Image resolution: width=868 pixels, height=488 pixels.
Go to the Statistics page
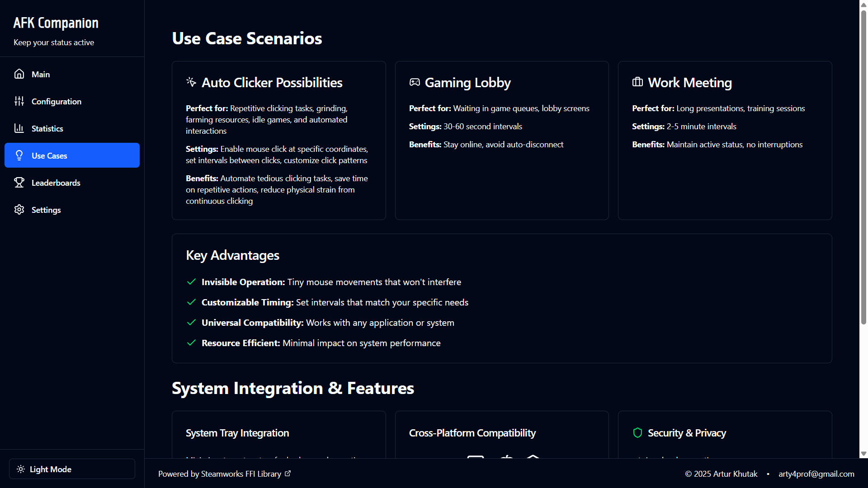tap(47, 128)
